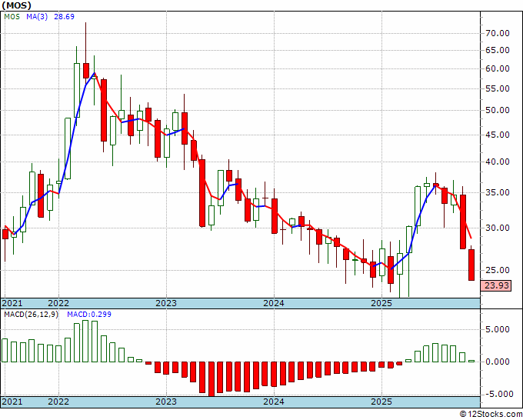Click 2021 on the price chart time axis
Viewport: 523px width, 420px height.
click(x=12, y=303)
